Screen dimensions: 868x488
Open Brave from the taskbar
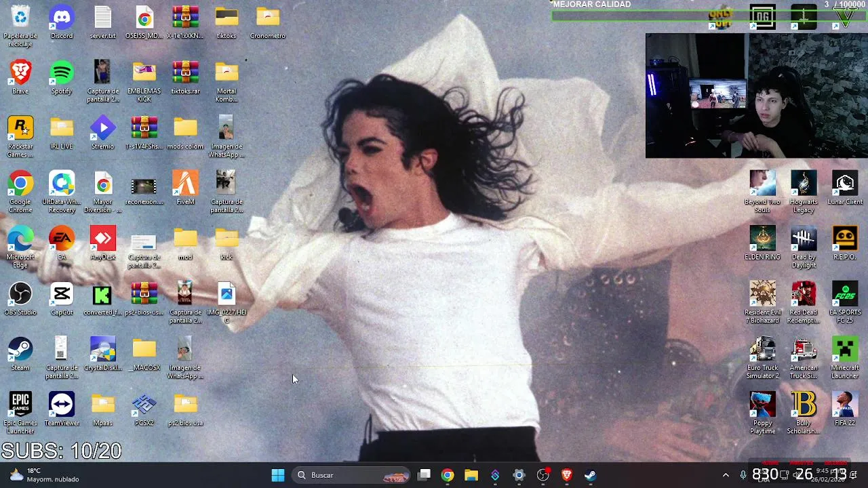pos(567,475)
